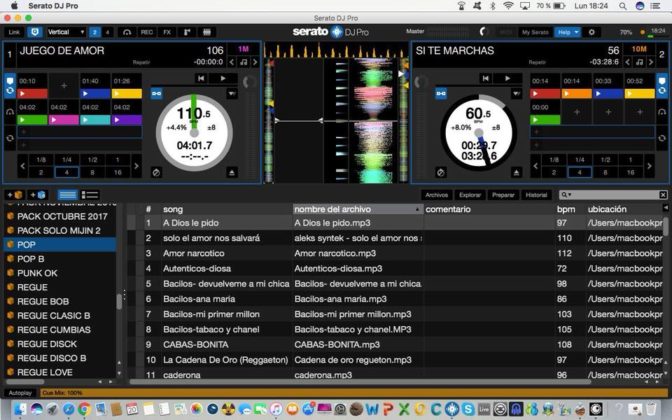
Task: Shift loop sizes right on deck 1
Action: click(x=136, y=166)
